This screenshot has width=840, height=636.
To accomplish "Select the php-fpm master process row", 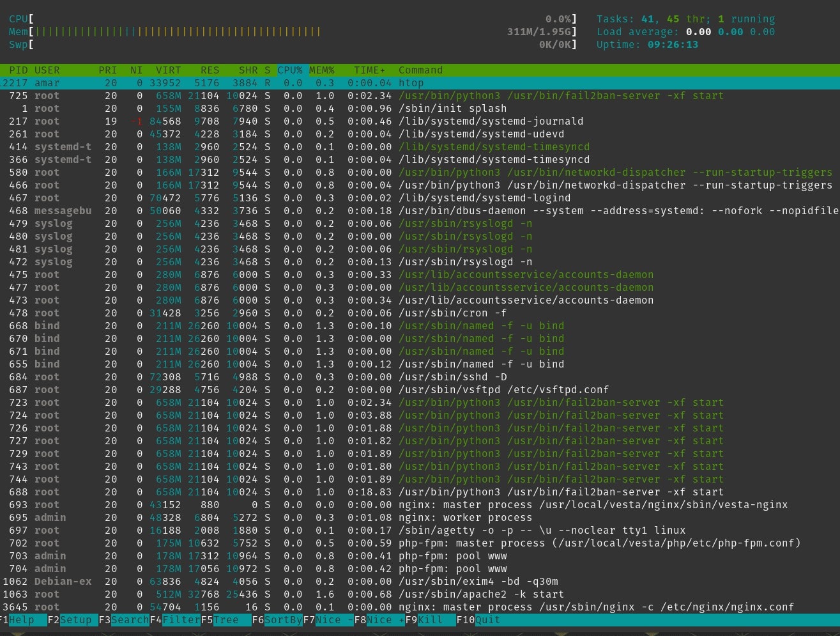I will click(420, 543).
